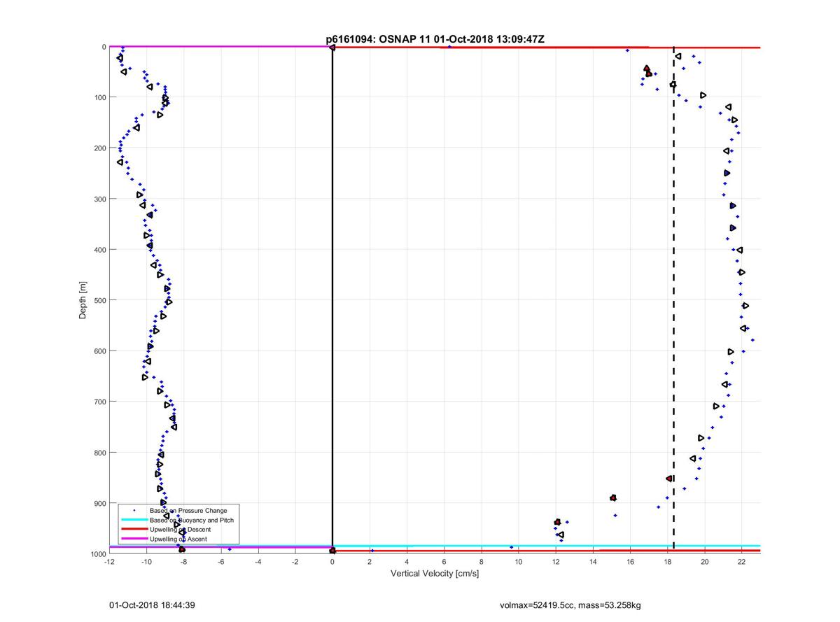
Task: Click legend entry 'Upwelling on Descent'
Action: click(x=180, y=530)
